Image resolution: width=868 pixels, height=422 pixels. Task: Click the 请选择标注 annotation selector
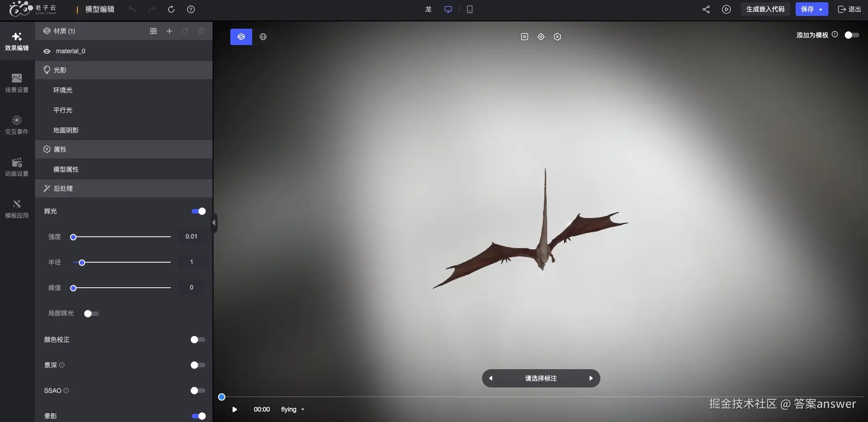(x=541, y=378)
